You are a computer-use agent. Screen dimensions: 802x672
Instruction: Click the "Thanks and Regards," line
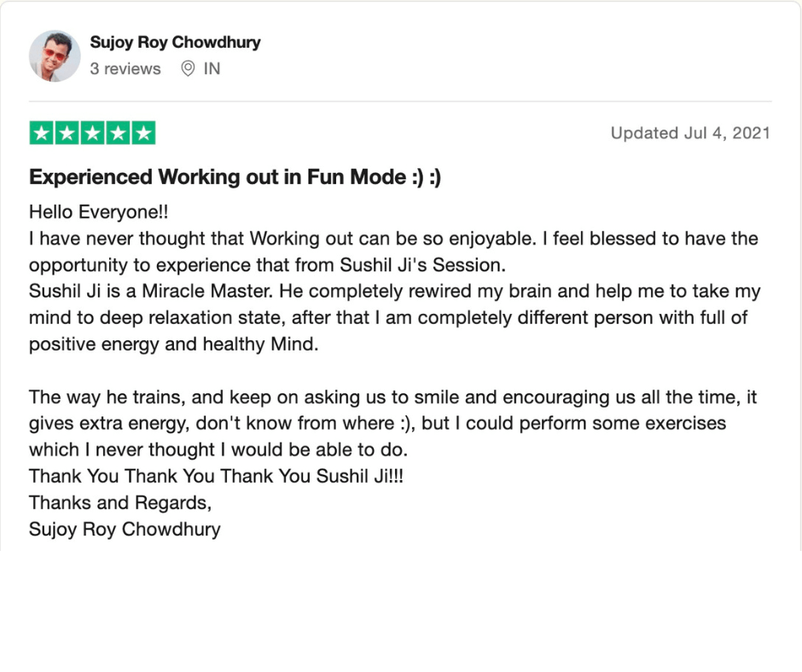pyautogui.click(x=120, y=502)
